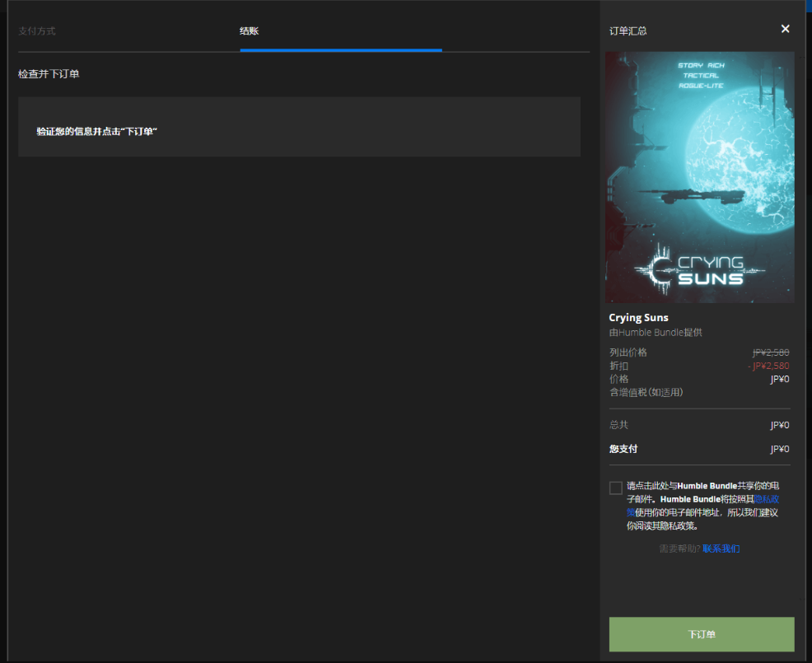Image resolution: width=812 pixels, height=663 pixels.
Task: Click the struck-through JP¥2,580 list price
Action: click(x=770, y=353)
